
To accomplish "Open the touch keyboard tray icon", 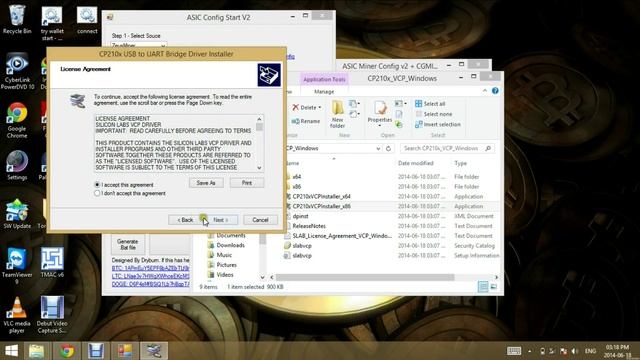I will coord(514,351).
